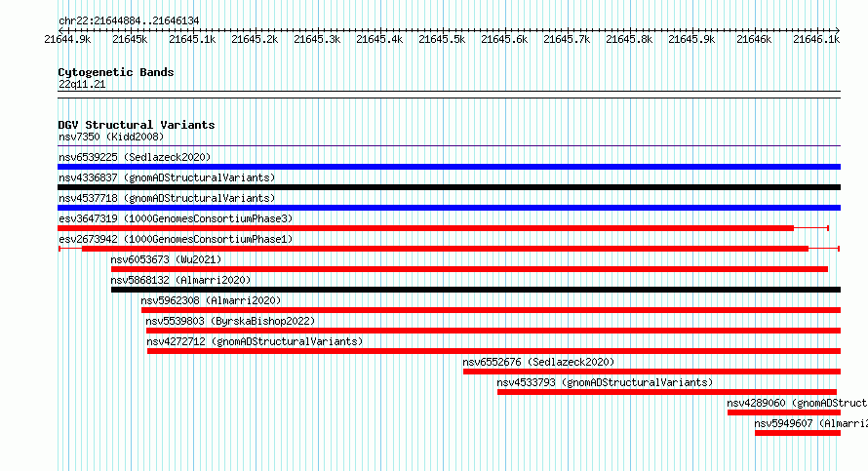This screenshot has width=868, height=471.
Task: Select the red nsv4533793 variant bar
Action: pos(667,392)
